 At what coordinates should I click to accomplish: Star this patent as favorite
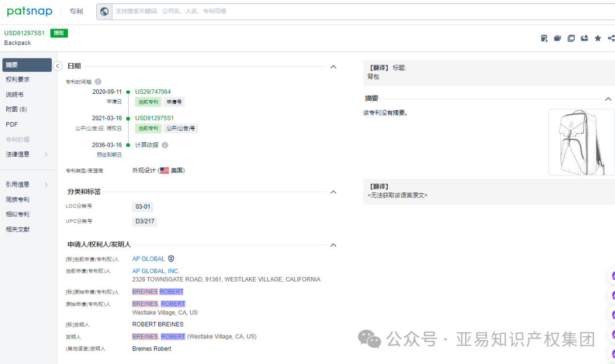pos(597,38)
